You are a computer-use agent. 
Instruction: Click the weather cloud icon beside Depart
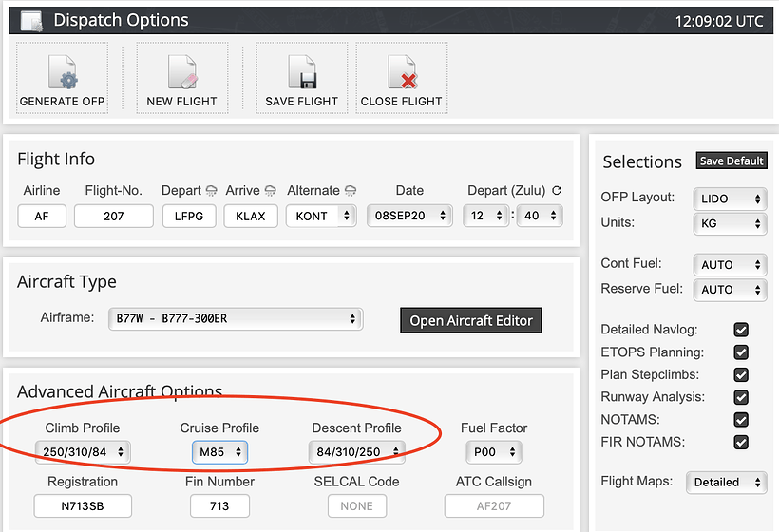(211, 191)
